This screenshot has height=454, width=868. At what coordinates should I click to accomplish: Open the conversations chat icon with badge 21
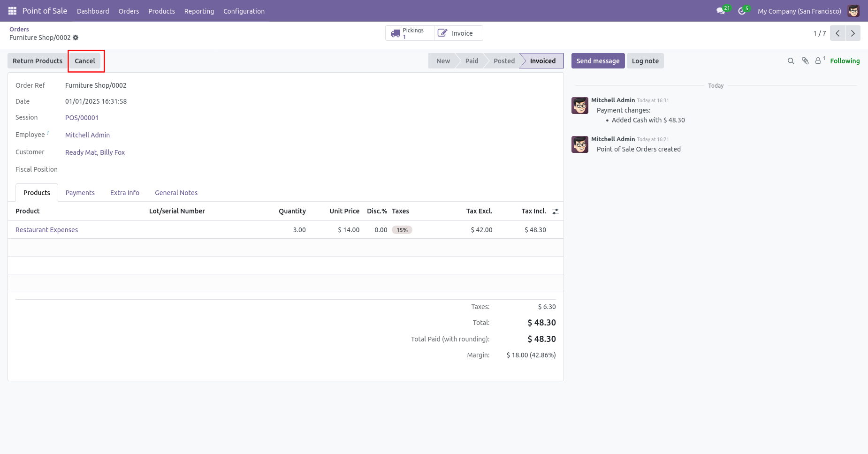pyautogui.click(x=723, y=10)
